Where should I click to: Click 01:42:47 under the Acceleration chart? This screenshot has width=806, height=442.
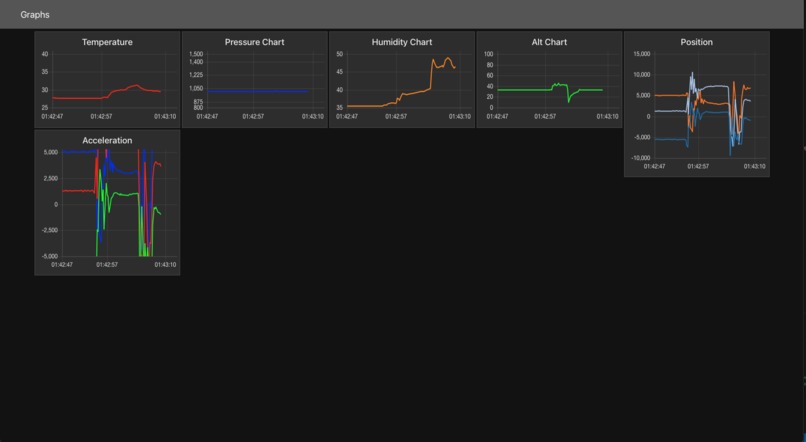(62, 265)
